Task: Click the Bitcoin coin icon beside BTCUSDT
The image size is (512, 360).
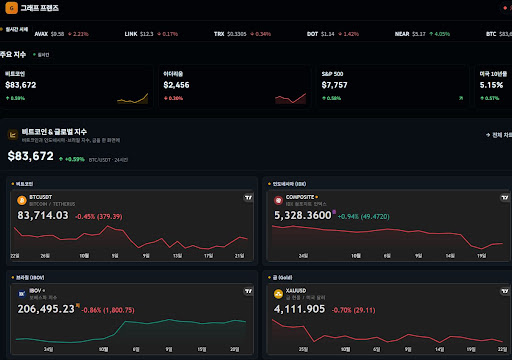Action: 22,200
